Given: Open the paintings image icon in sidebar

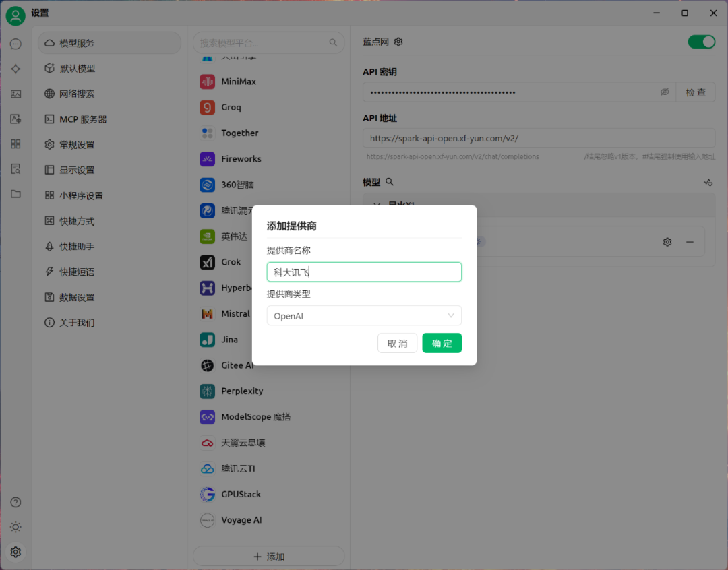Looking at the screenshot, I should coord(16,94).
